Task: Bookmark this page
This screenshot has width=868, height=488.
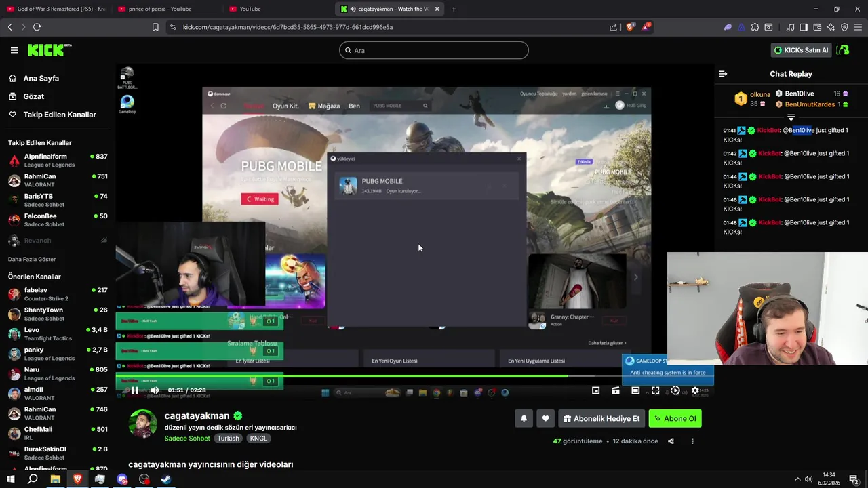Action: [x=155, y=27]
